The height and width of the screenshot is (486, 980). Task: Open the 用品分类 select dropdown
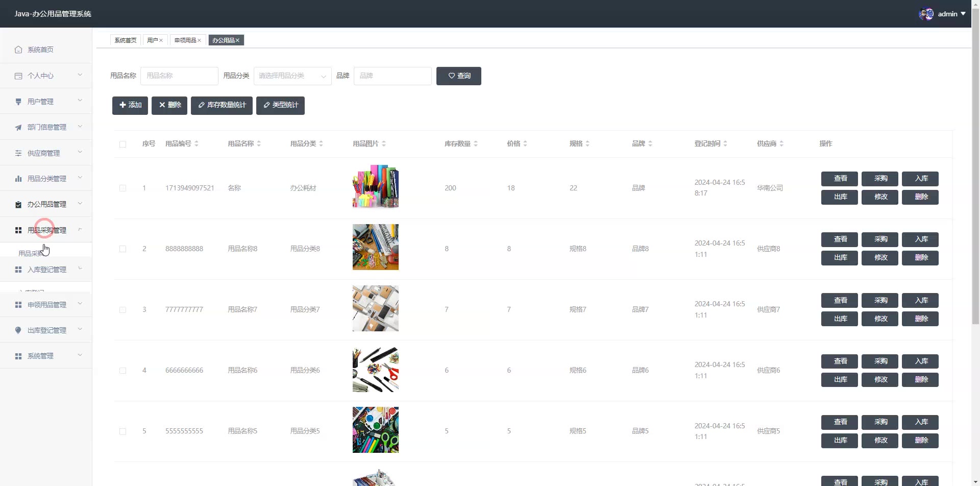click(292, 76)
